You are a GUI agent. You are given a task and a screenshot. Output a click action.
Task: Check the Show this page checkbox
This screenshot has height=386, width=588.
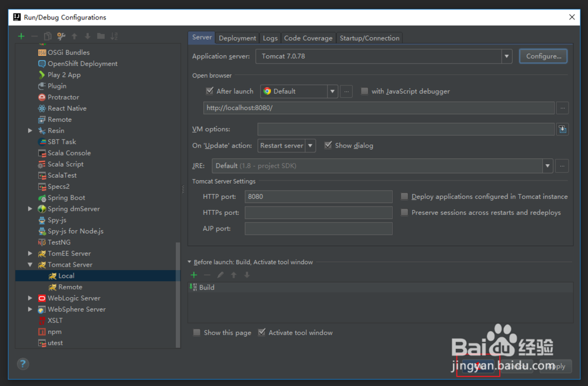pos(196,332)
